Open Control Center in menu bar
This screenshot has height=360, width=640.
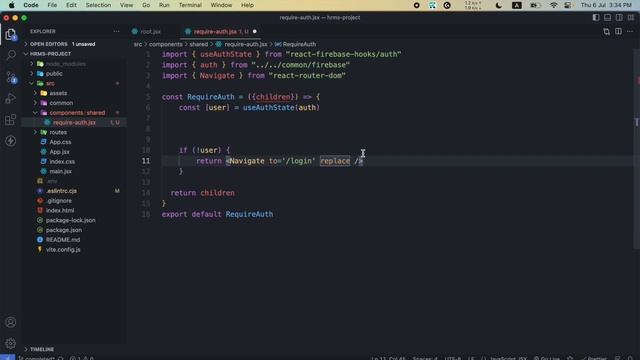(x=568, y=5)
